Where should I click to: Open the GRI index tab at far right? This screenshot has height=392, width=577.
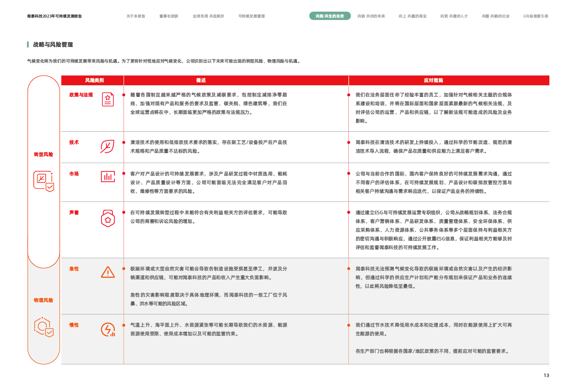pos(535,16)
